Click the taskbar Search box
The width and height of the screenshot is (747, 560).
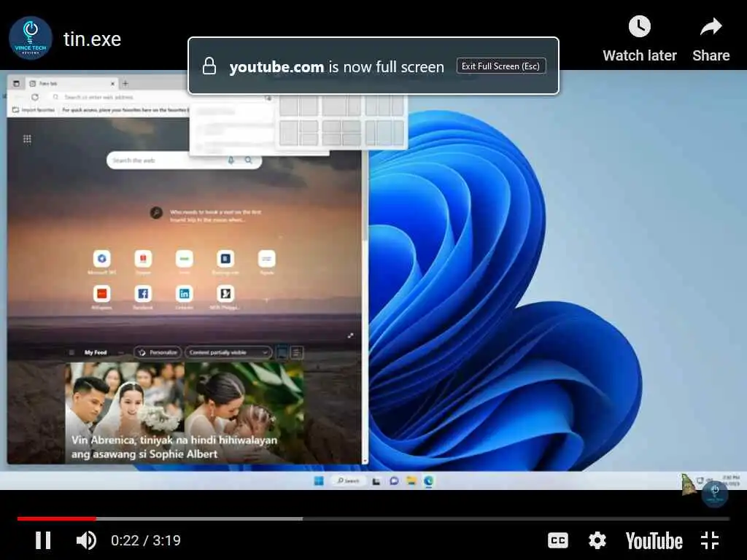pos(349,481)
